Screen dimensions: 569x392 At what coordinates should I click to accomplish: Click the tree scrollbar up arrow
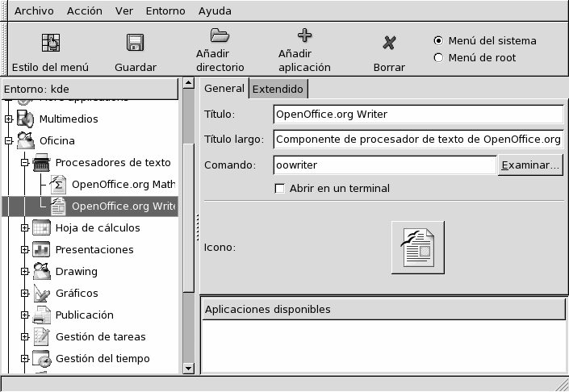click(x=188, y=83)
